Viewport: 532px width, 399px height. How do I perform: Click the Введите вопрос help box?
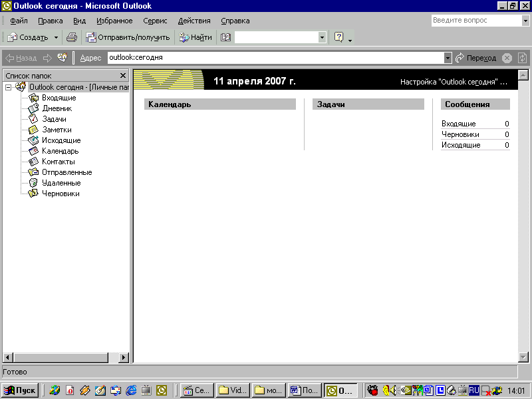click(x=476, y=21)
